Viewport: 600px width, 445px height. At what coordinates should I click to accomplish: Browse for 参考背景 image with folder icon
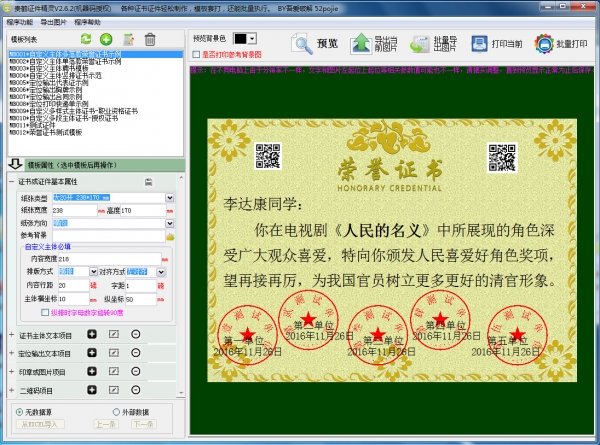tap(170, 236)
